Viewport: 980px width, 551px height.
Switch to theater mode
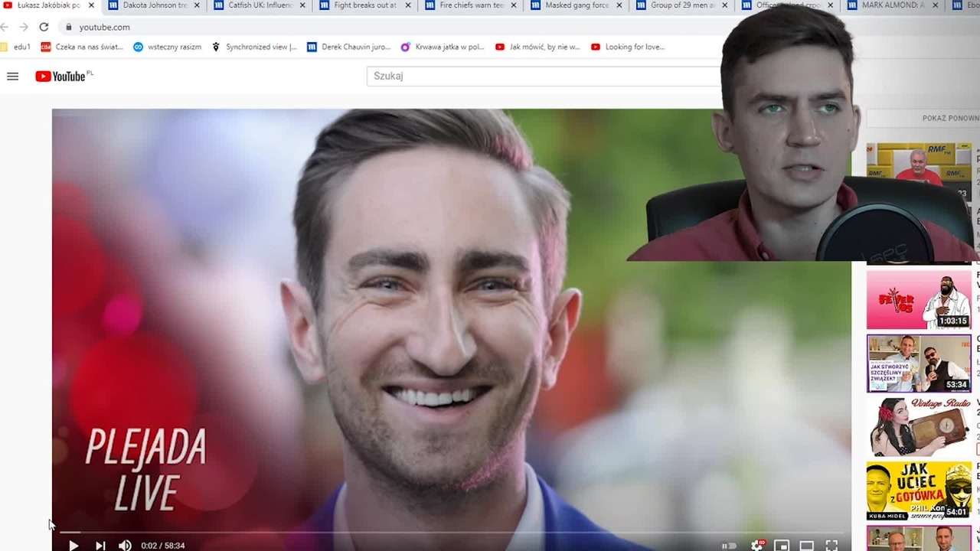click(x=806, y=546)
